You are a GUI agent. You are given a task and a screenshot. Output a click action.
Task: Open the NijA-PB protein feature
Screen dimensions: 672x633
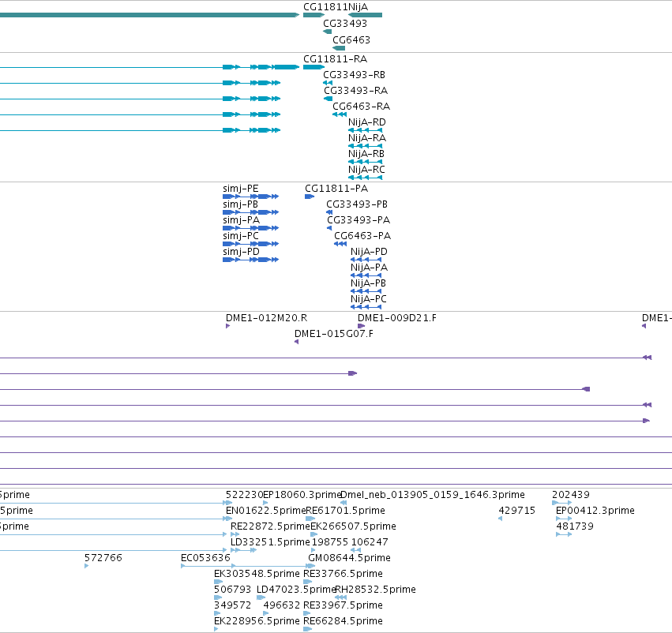[x=366, y=291]
